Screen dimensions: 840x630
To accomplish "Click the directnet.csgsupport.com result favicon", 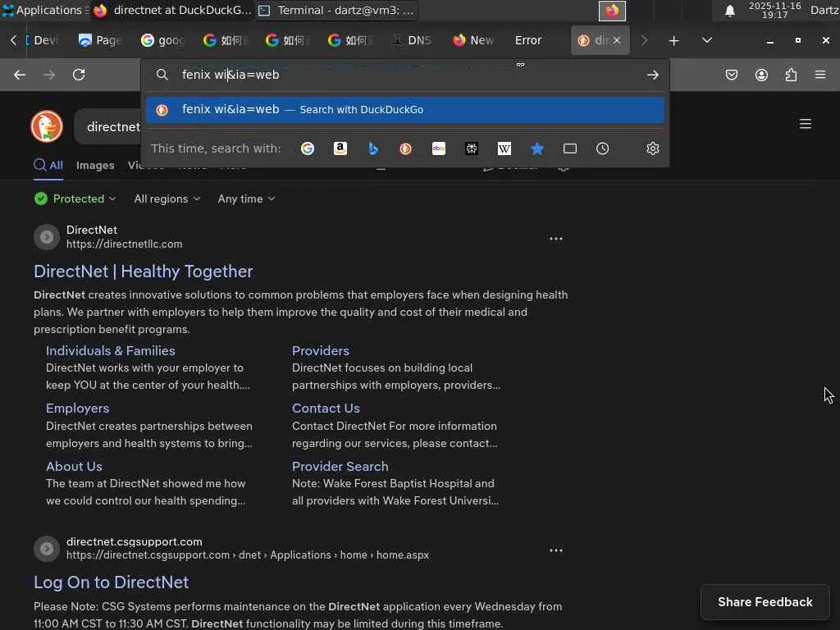I will (x=47, y=549).
